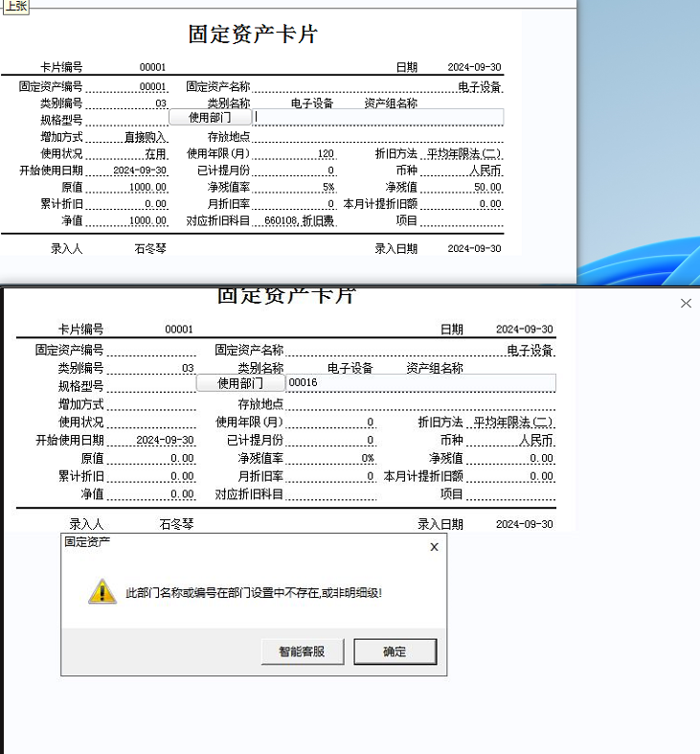The image size is (700, 754).
Task: Click the 币种 value 人民币 in lower card
Action: point(536,440)
